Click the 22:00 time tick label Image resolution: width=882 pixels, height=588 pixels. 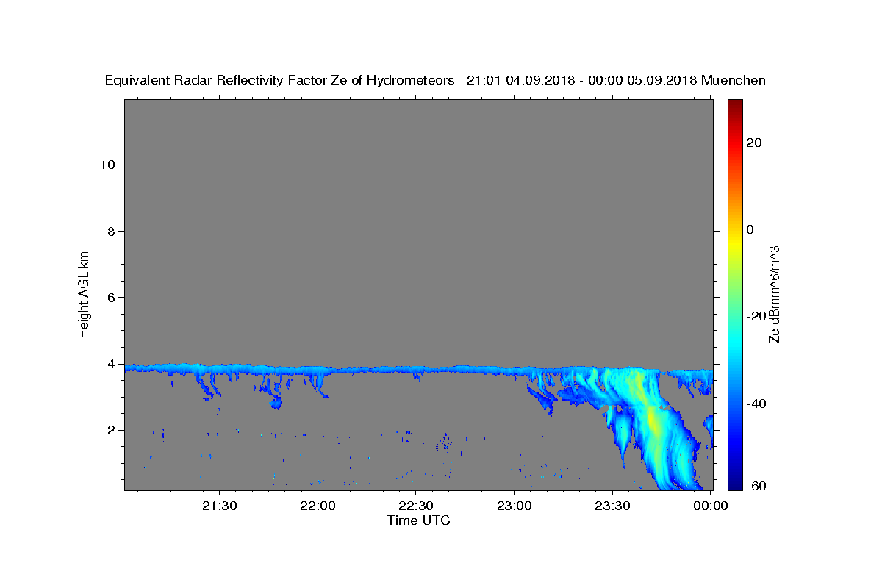click(x=318, y=506)
